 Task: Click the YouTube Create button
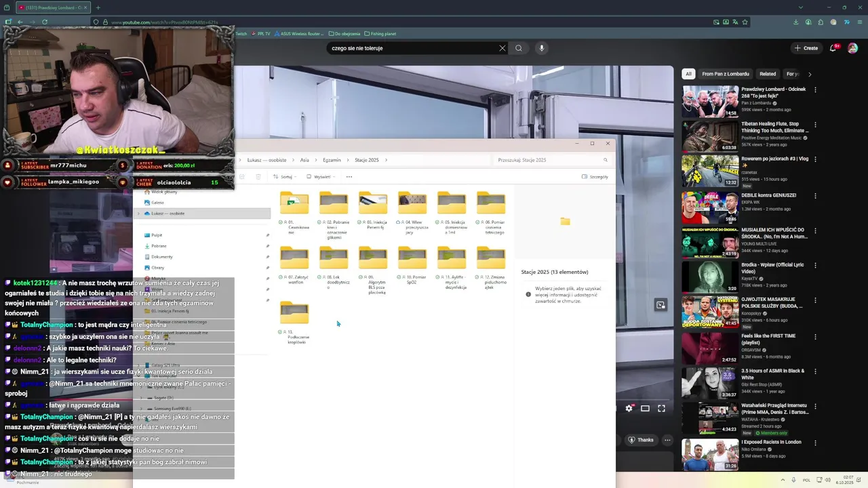coord(806,48)
